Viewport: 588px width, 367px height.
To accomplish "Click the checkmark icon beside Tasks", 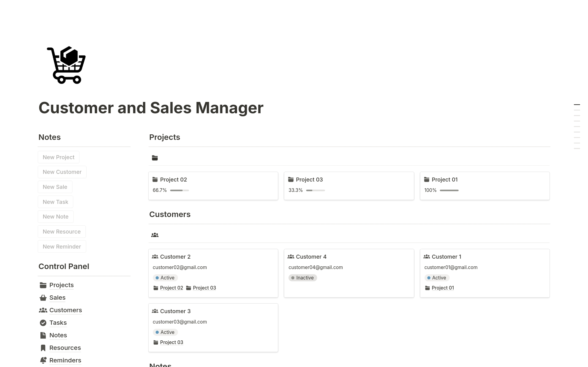I will tap(43, 323).
